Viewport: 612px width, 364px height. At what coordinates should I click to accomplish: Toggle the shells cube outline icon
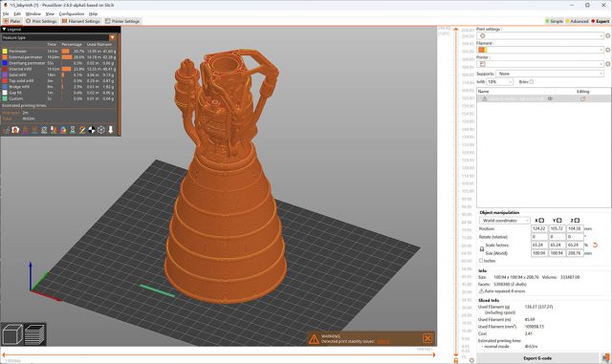tap(101, 130)
